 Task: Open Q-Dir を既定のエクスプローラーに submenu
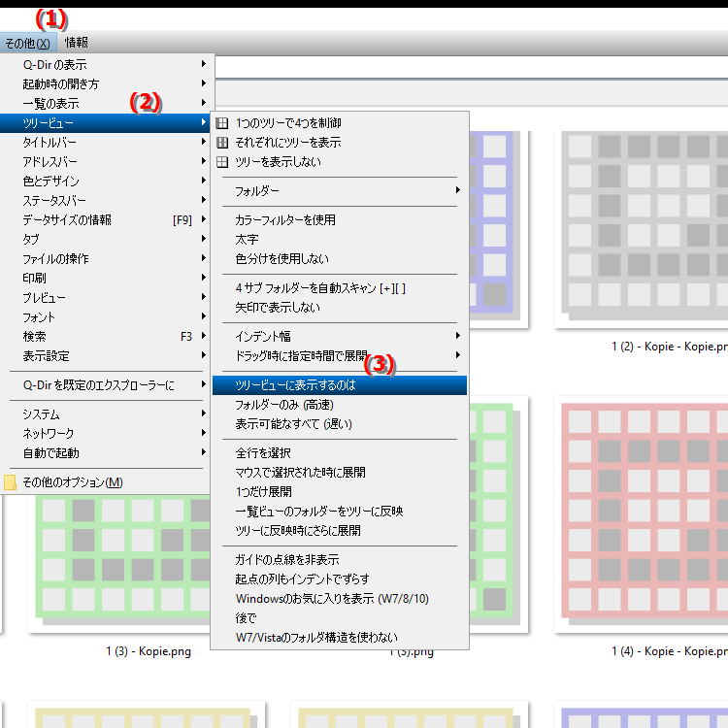(105, 385)
